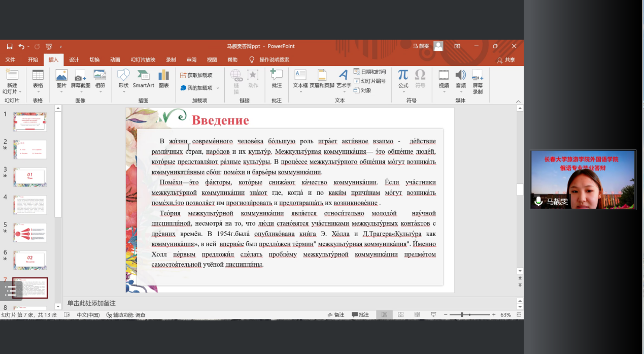The image size is (644, 354).
Task: Switch to Normal view icon in status bar
Action: (385, 315)
